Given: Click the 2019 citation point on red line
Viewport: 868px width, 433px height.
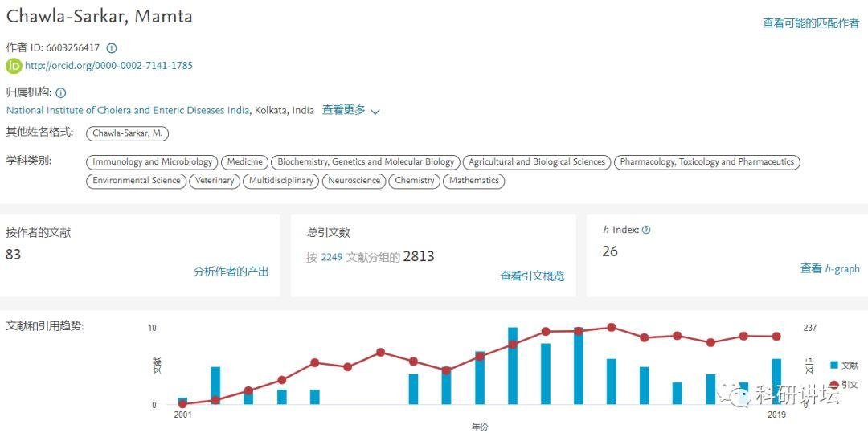Looking at the screenshot, I should click(776, 337).
